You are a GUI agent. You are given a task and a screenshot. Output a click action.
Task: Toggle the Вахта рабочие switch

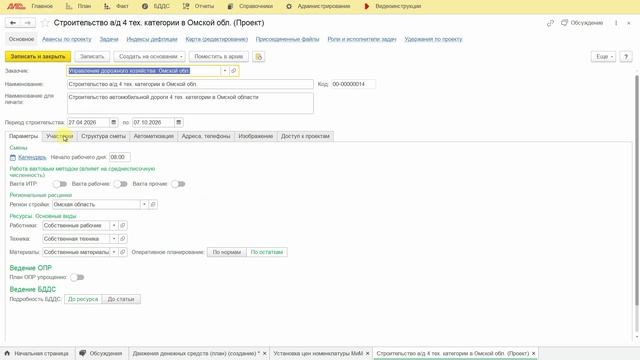point(120,184)
